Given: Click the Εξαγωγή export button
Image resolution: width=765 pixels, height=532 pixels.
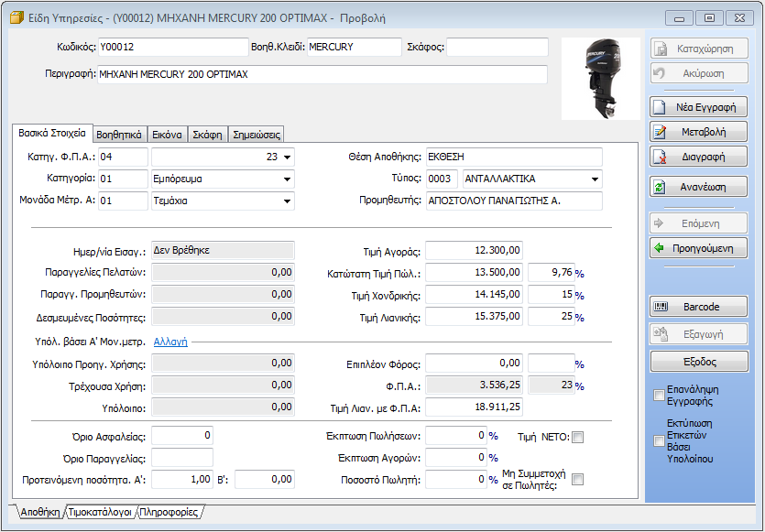Looking at the screenshot, I should point(699,334).
